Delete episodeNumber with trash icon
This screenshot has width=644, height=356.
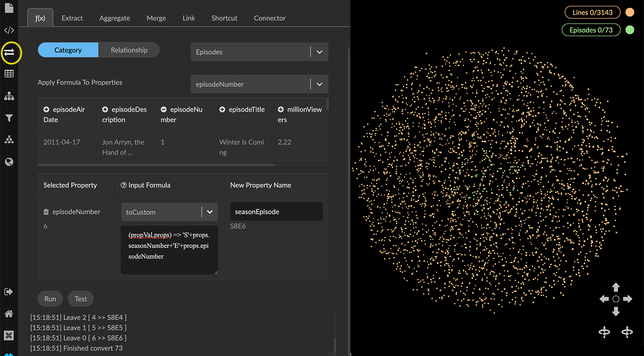46,212
